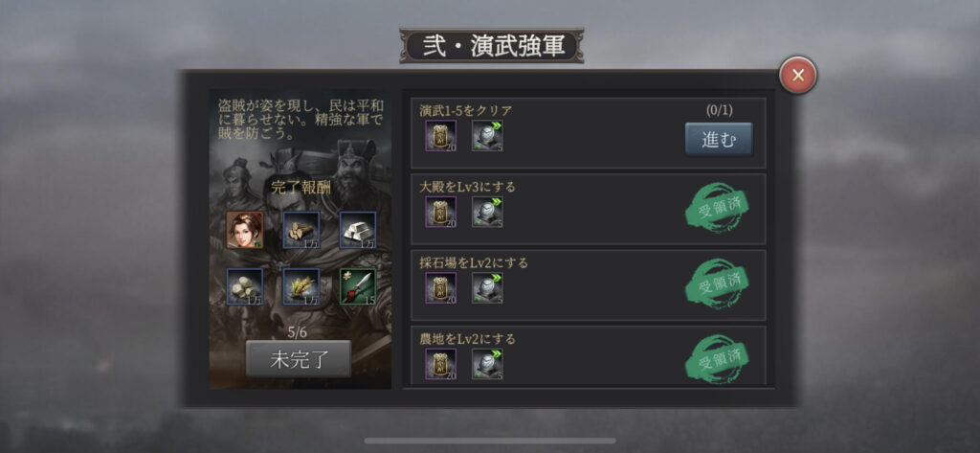Tap 受領済 stamp on 採石場をLv2にする
Viewport: 980px width, 453px height.
pos(718,283)
